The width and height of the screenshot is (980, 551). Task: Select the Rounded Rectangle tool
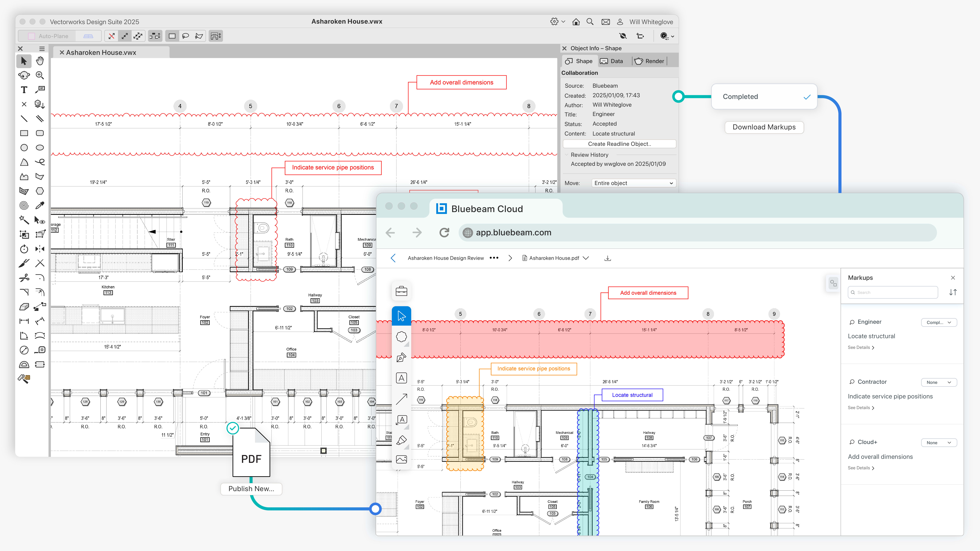click(40, 133)
